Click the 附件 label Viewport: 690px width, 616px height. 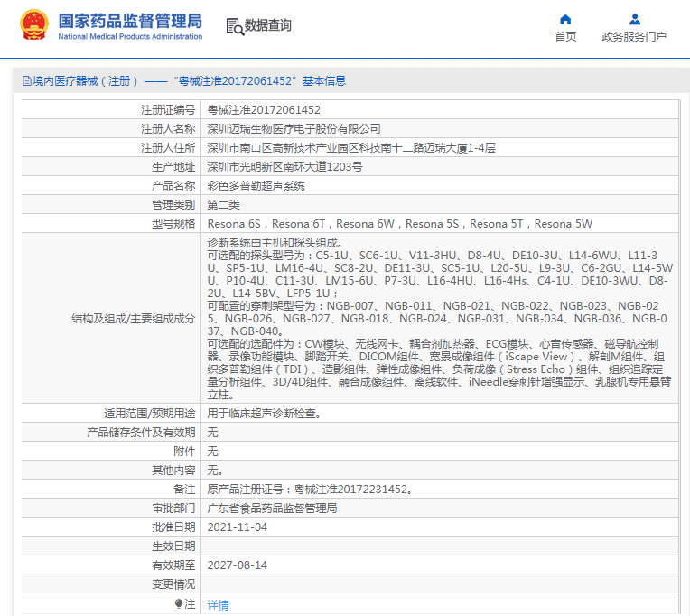click(x=184, y=451)
